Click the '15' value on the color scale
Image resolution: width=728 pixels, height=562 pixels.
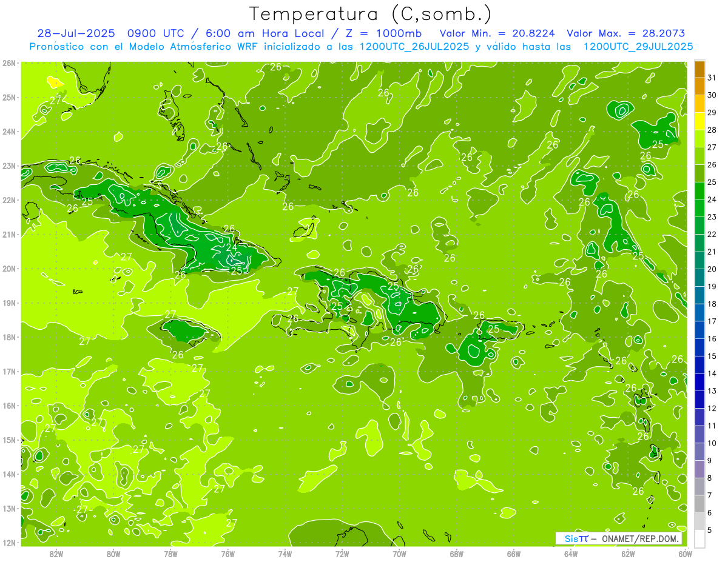click(x=712, y=356)
